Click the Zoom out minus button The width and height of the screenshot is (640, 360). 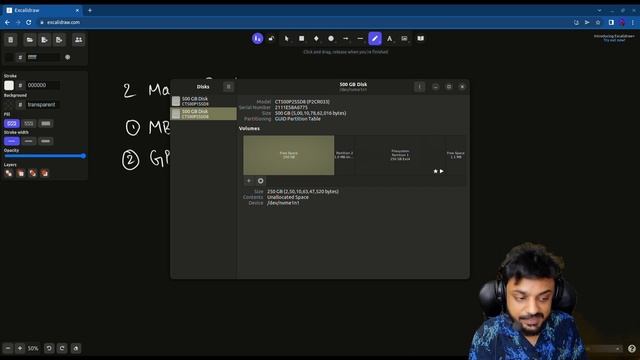8,348
